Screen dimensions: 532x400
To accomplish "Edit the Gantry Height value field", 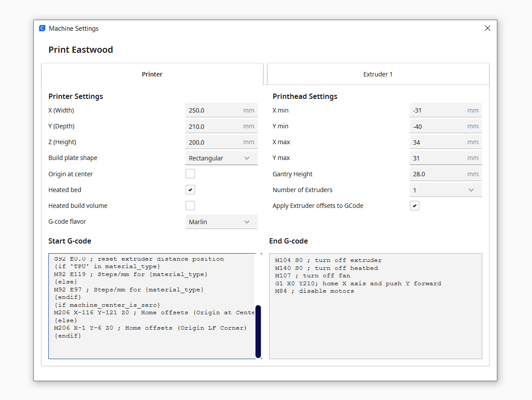I will pos(445,174).
